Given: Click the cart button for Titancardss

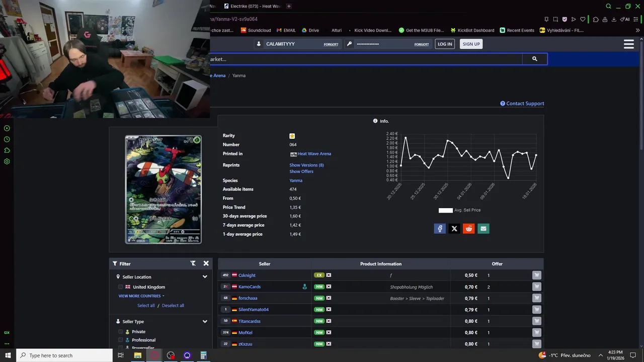Looking at the screenshot, I should pyautogui.click(x=537, y=321).
